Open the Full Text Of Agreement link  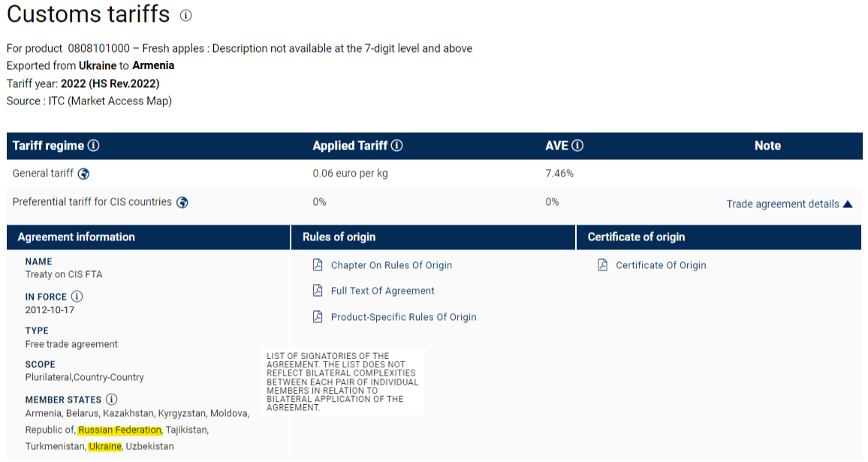tap(383, 291)
